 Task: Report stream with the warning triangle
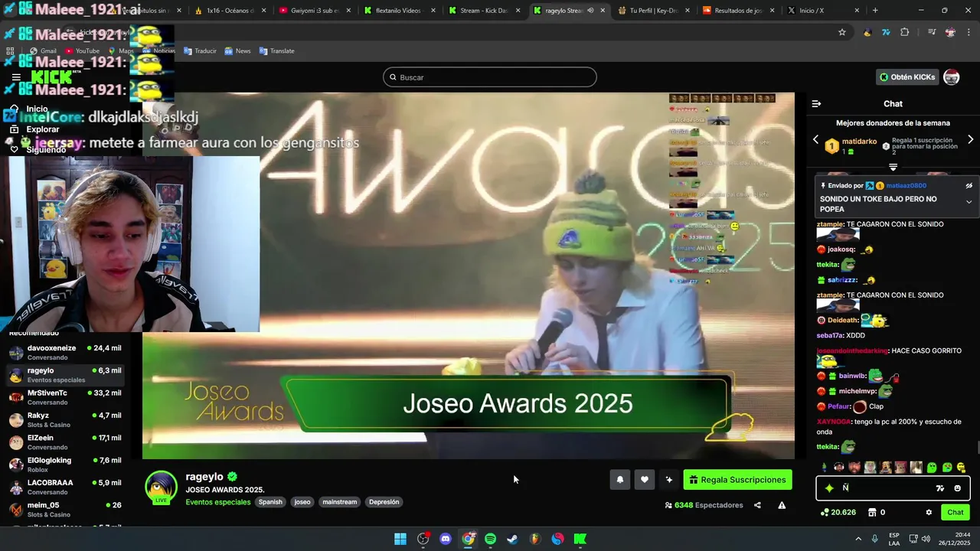point(782,505)
